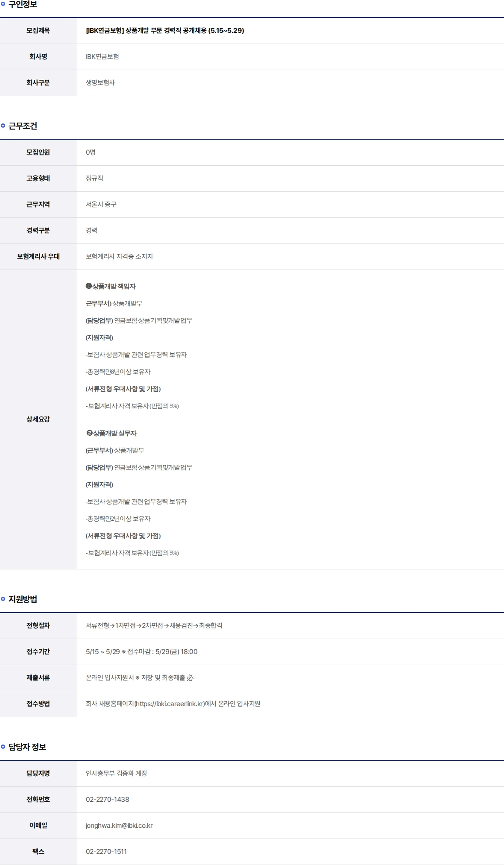Viewport: 504px width, 865px height.
Task: Click the 고용형태 row label
Action: coord(38,179)
